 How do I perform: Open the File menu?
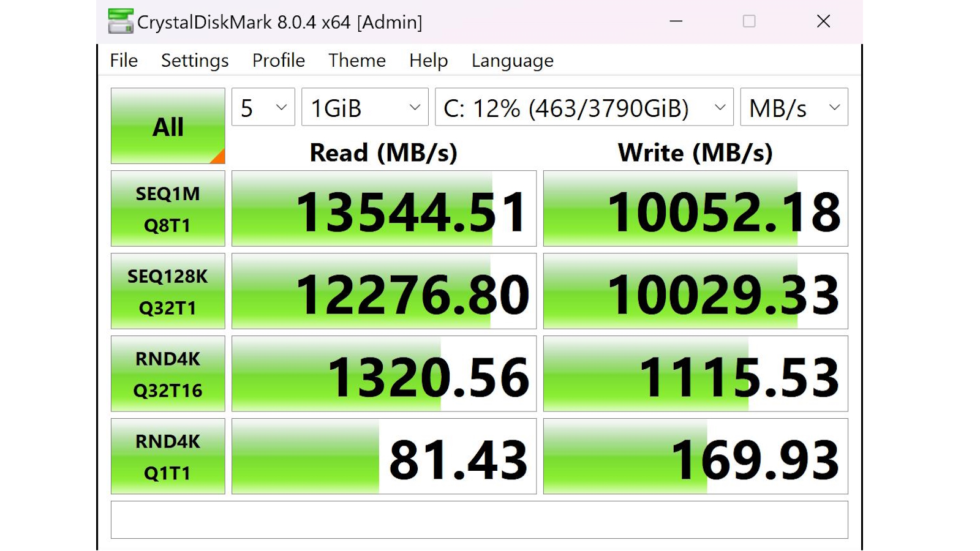[x=124, y=61]
